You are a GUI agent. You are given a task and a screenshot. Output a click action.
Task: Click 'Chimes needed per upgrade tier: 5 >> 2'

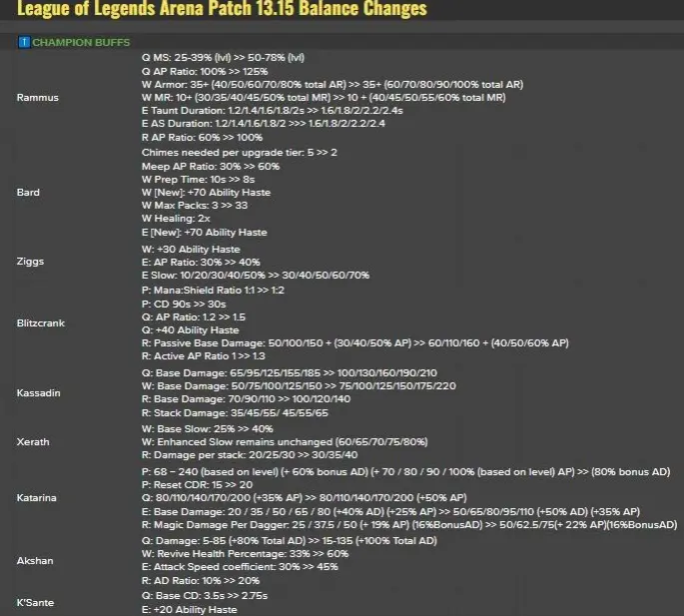[x=239, y=153]
